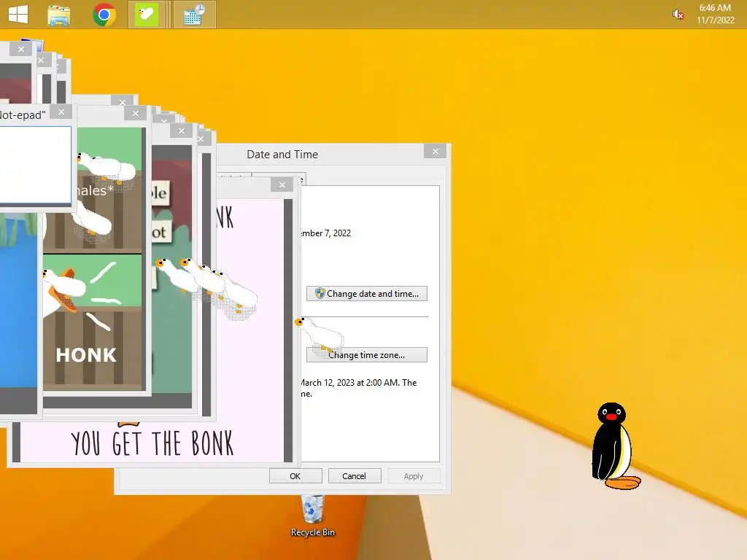Click the muted volume tray icon

click(678, 15)
